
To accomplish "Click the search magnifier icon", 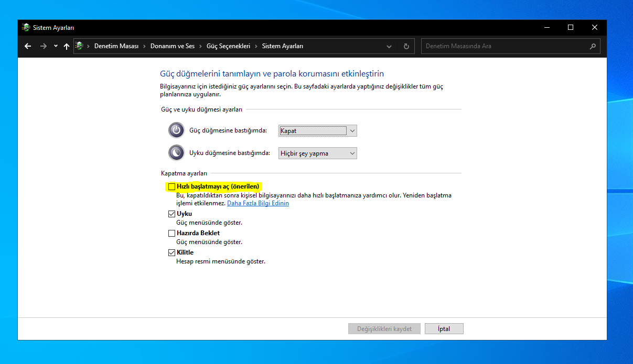I will point(593,46).
